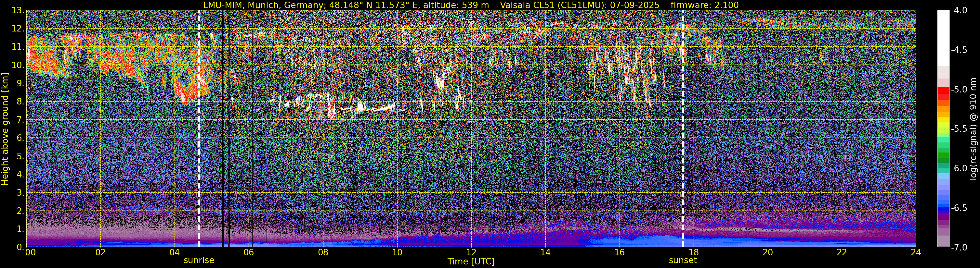Click the "Height above ground [km]" axis label

tap(5, 128)
